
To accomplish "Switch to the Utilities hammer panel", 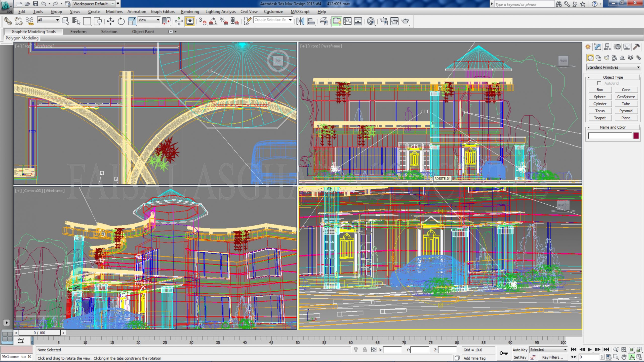I will click(636, 47).
